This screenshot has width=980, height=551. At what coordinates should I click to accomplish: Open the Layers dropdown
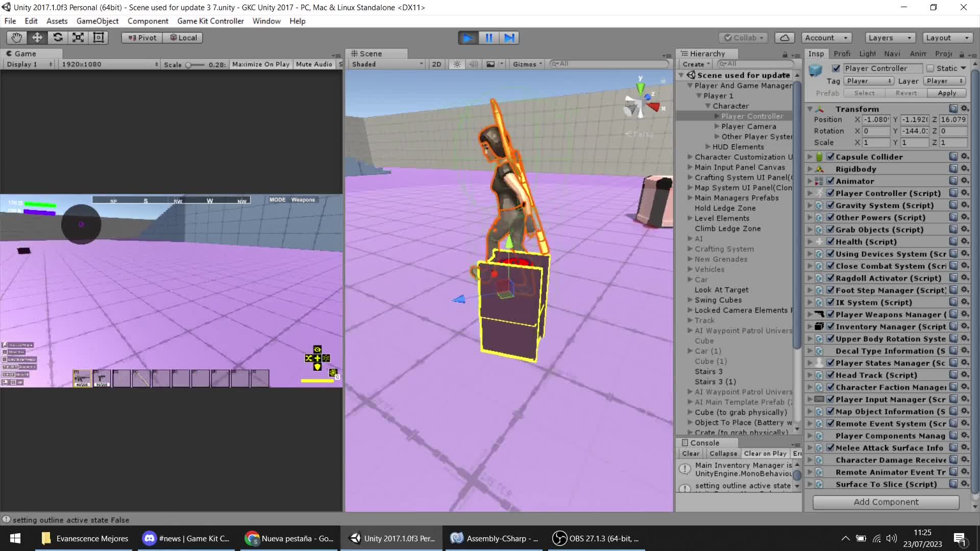tap(889, 37)
